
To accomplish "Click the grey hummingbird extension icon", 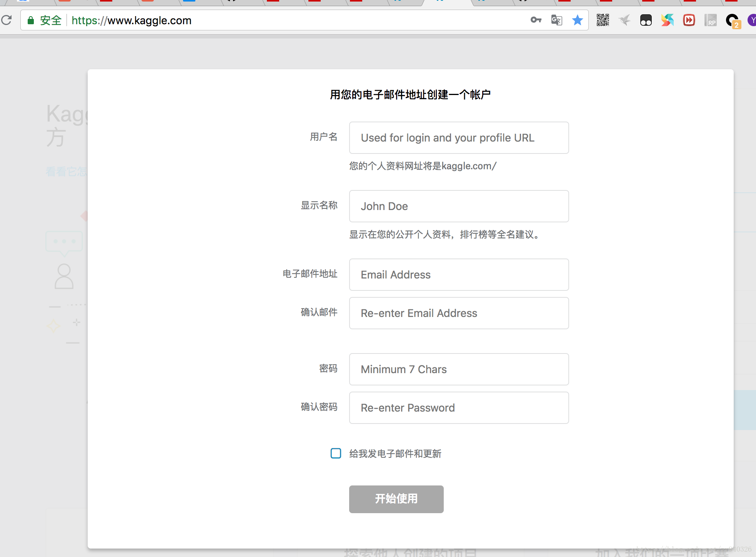I will pos(624,20).
